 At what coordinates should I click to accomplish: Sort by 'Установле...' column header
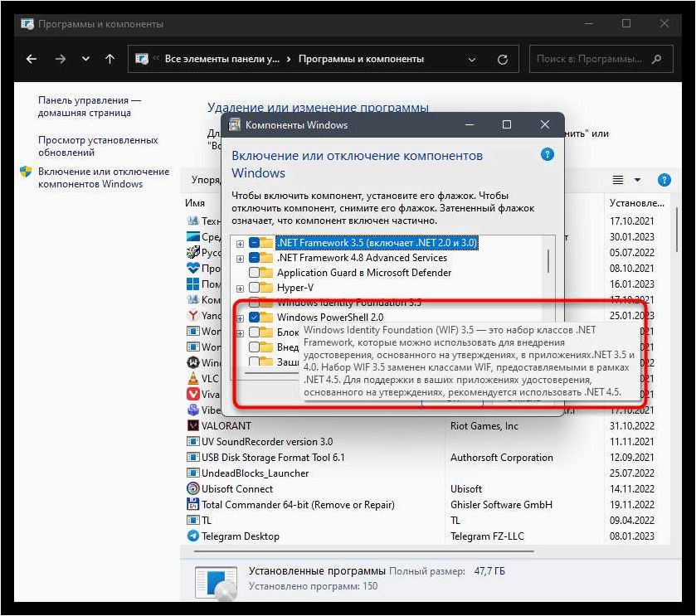(636, 203)
